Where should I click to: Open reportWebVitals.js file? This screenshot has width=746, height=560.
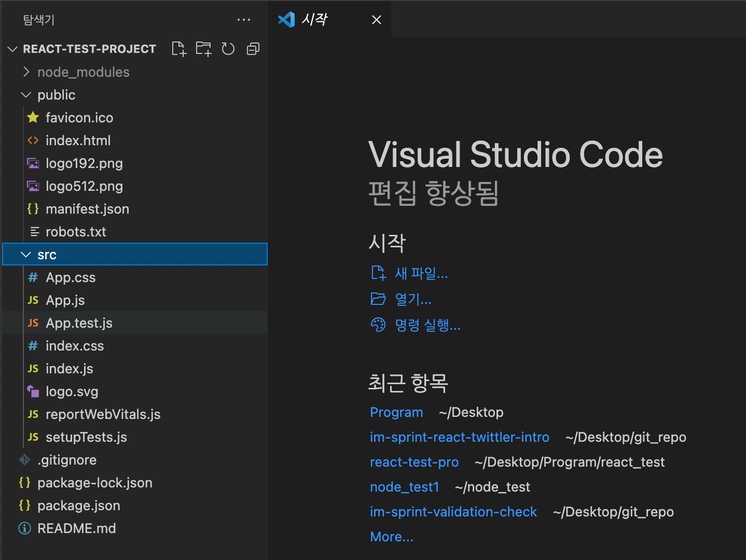tap(103, 414)
